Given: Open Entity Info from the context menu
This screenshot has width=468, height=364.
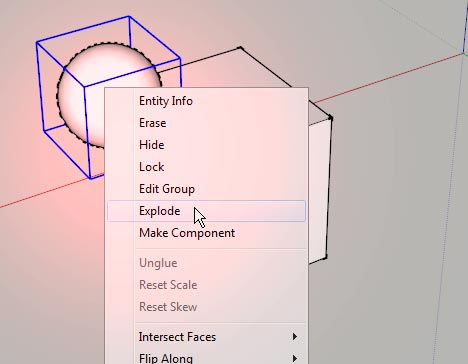Looking at the screenshot, I should coord(206,101).
